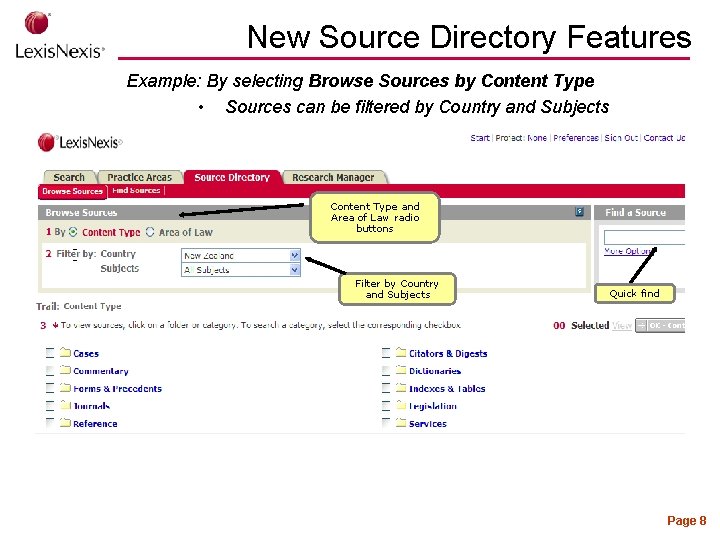The height and width of the screenshot is (540, 720).
Task: Click the Sign Out link
Action: tap(621, 138)
